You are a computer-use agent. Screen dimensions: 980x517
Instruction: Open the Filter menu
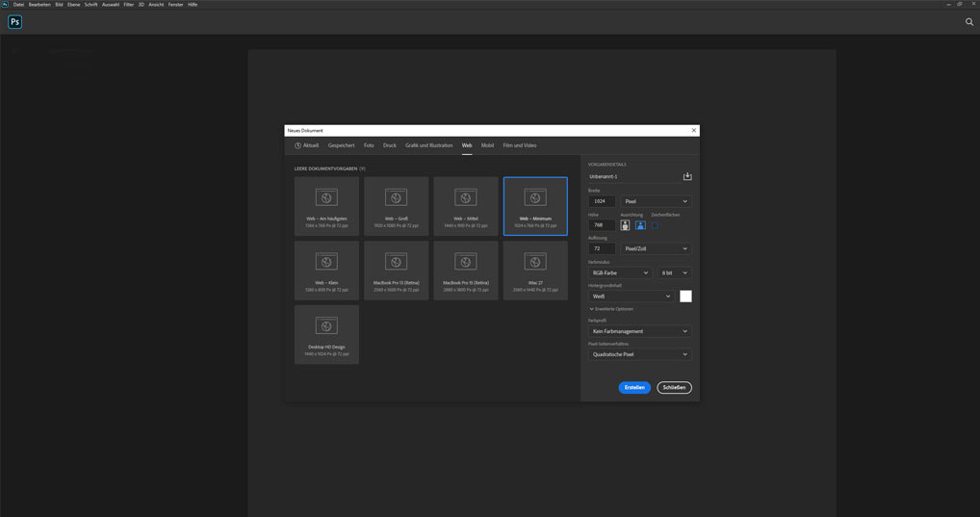[129, 5]
